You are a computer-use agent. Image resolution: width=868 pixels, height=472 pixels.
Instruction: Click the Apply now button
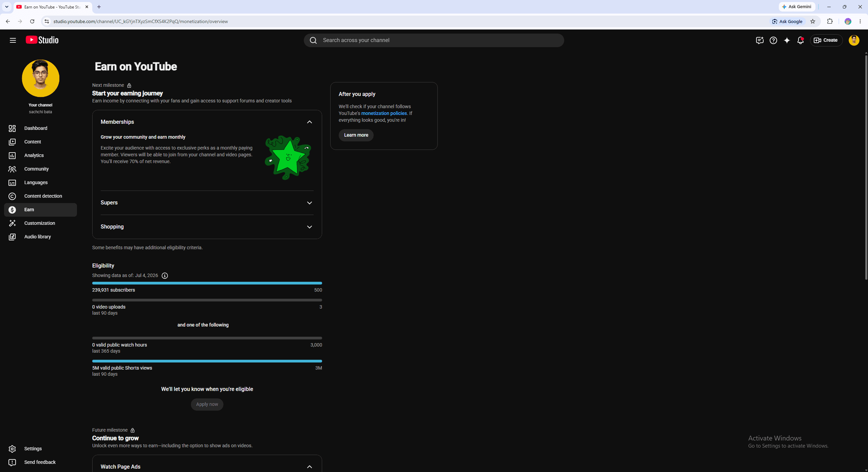[207, 405]
